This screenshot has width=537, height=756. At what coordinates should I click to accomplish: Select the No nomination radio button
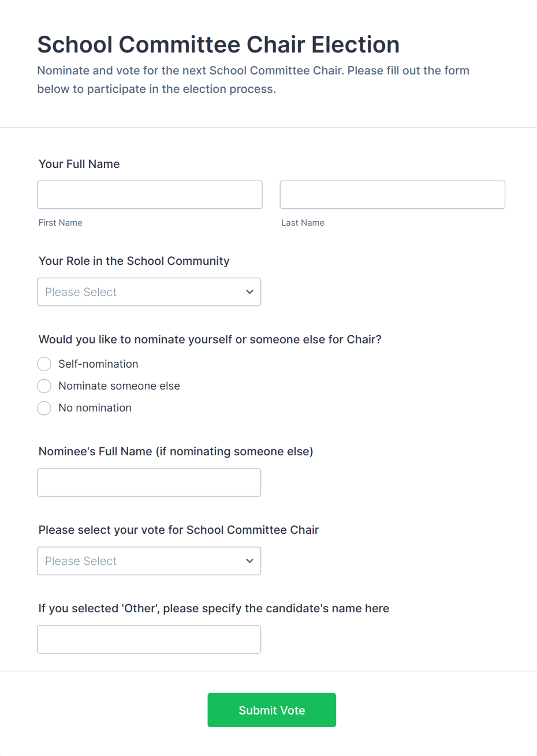click(44, 408)
